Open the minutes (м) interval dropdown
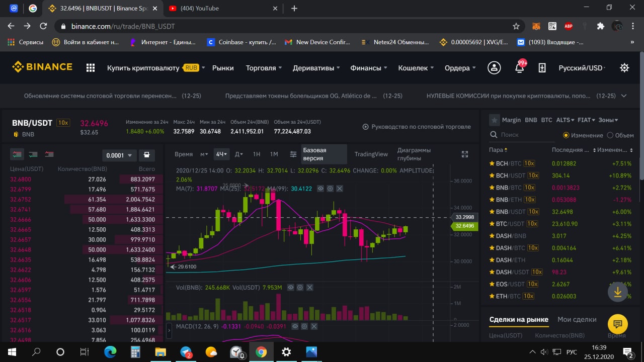This screenshot has width=644, height=362. (x=204, y=154)
